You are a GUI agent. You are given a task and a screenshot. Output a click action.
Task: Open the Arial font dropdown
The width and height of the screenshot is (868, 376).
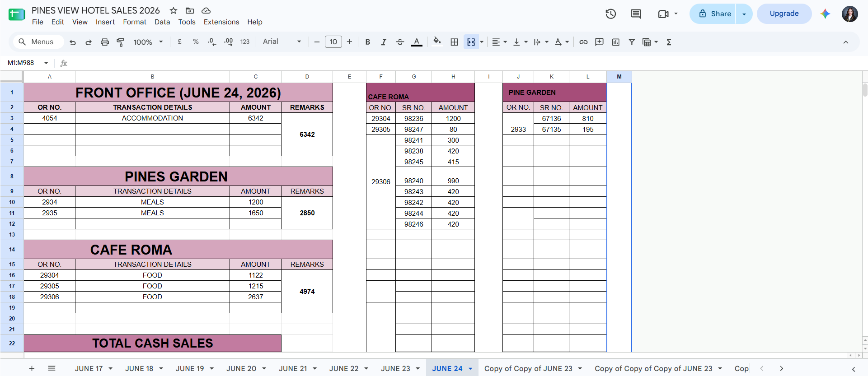click(x=282, y=42)
